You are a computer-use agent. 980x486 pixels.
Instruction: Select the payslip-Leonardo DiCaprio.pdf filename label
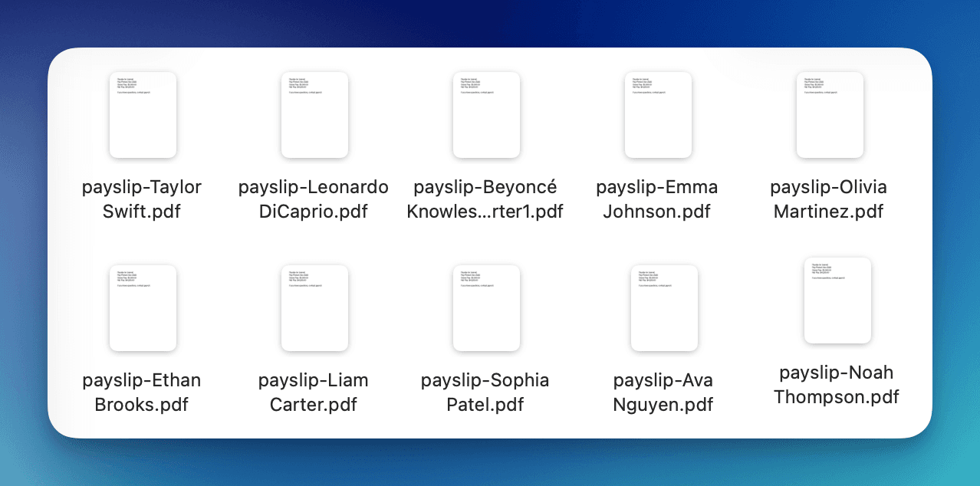point(314,199)
